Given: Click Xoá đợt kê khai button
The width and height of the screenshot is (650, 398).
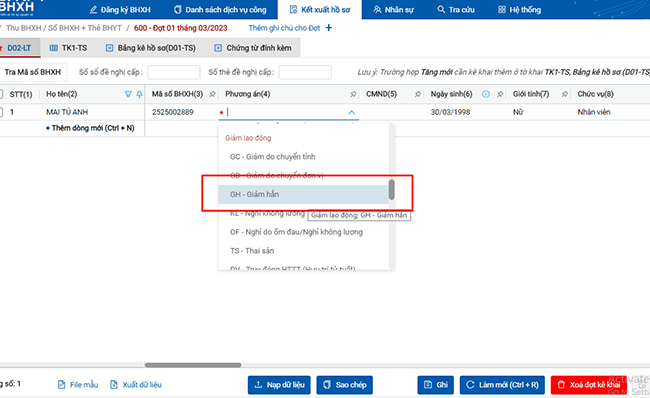Looking at the screenshot, I should point(589,385).
